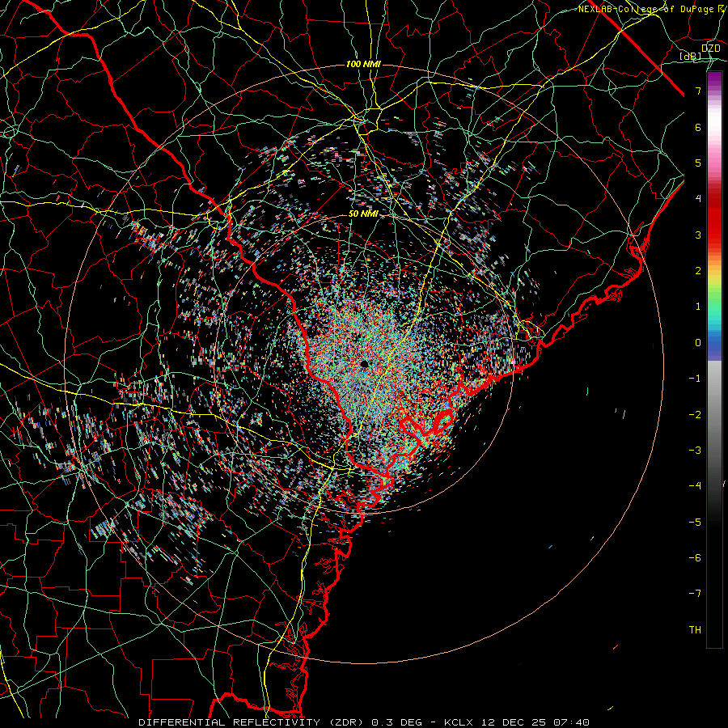728x728 pixels.
Task: Click the 0.3 DEG elevation text in caption
Action: [396, 722]
